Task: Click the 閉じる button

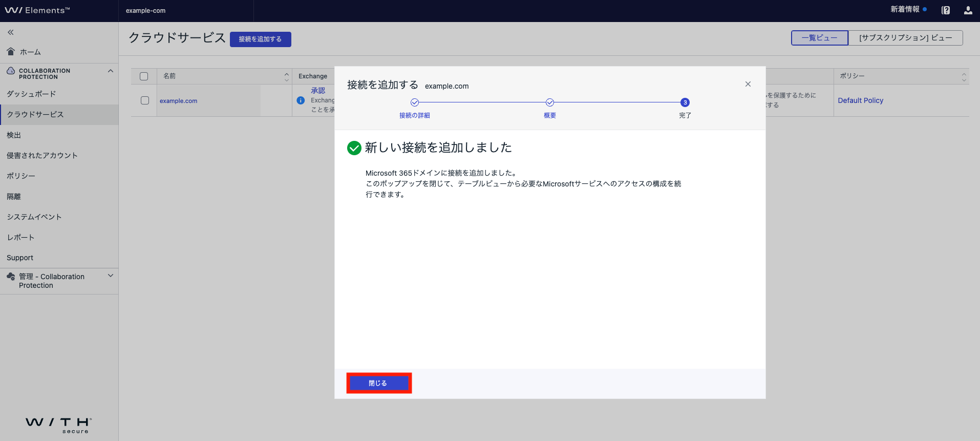Action: click(x=379, y=383)
